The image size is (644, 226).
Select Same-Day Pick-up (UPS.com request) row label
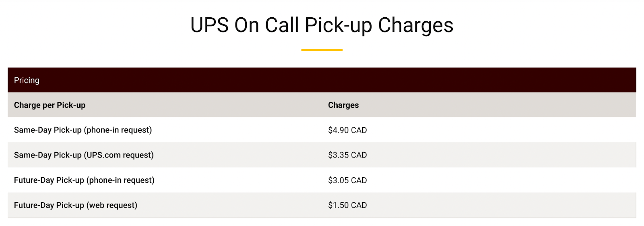84,155
